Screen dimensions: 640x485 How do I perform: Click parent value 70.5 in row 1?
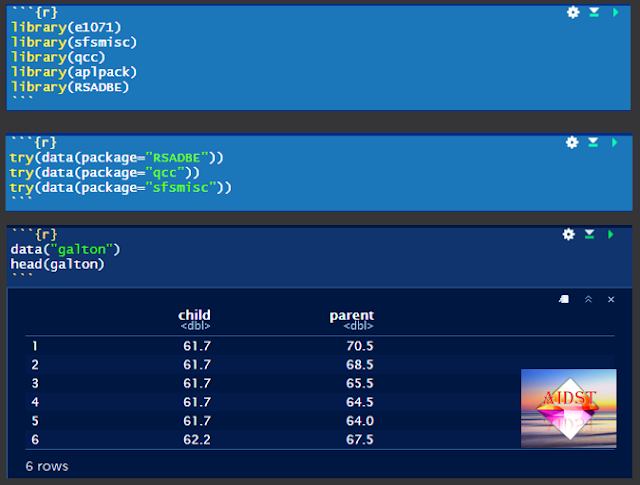click(360, 346)
